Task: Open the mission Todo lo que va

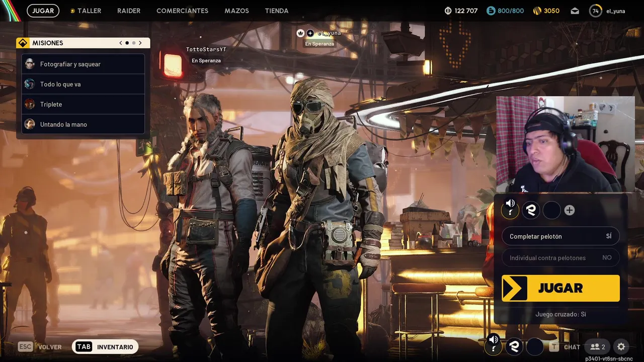Action: 84,84
